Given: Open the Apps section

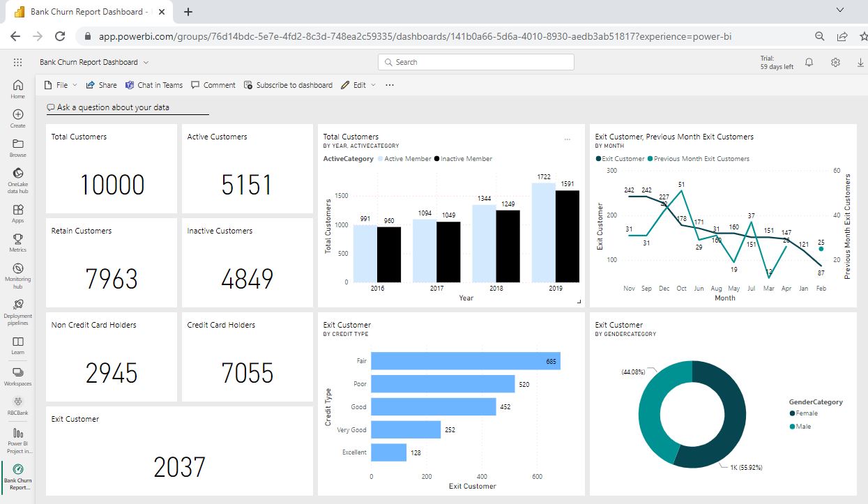Looking at the screenshot, I should [x=17, y=209].
